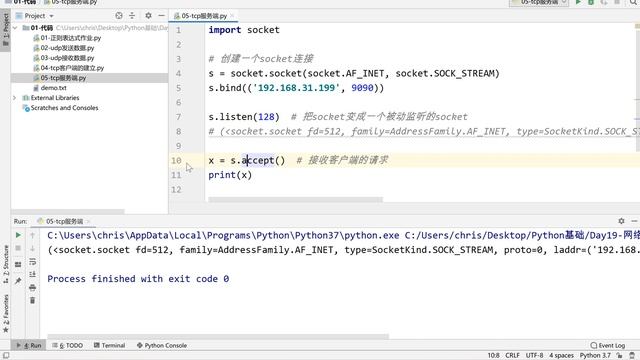The height and width of the screenshot is (360, 640).
Task: Click the locate-file target icon in Project panel
Action: [119, 16]
